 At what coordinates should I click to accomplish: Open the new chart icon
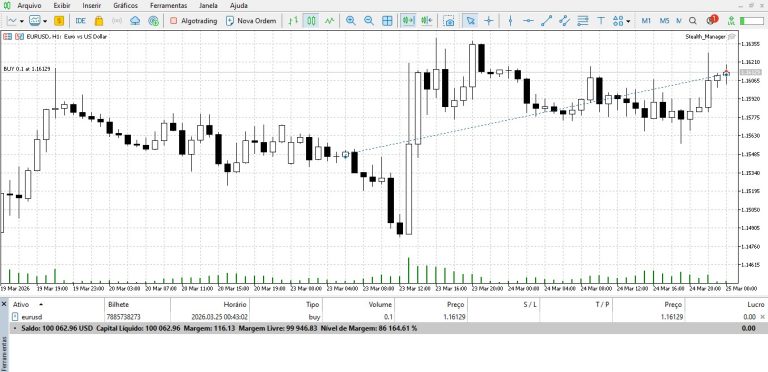pos(12,21)
